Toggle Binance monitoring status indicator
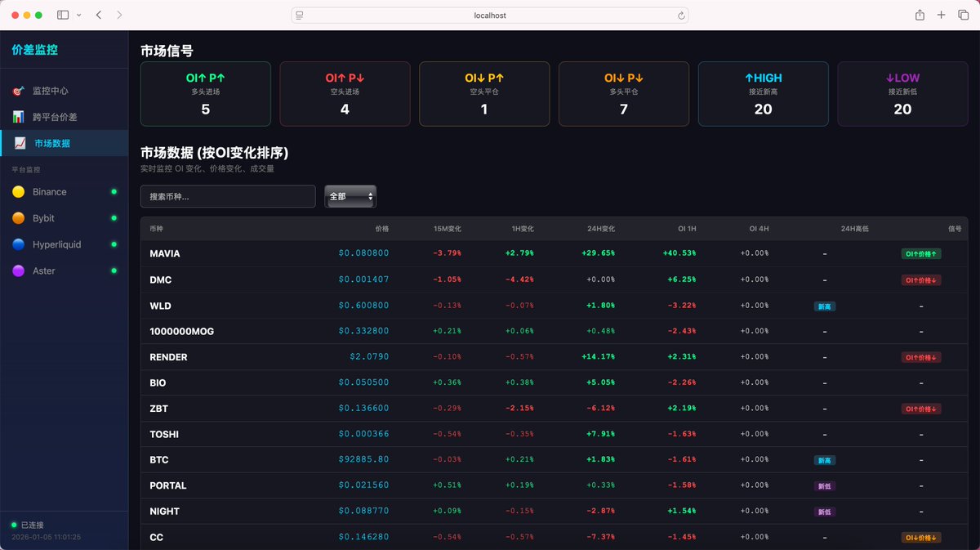Image resolution: width=980 pixels, height=550 pixels. coord(114,191)
